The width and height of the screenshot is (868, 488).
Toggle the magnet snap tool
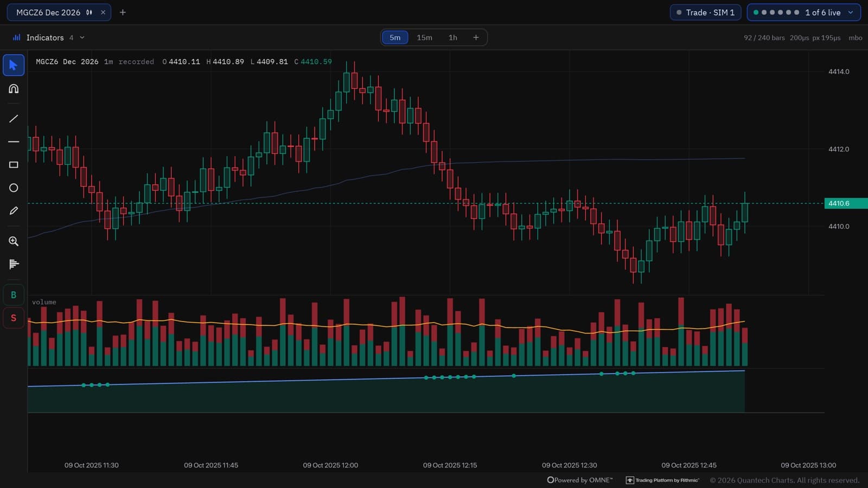[14, 88]
